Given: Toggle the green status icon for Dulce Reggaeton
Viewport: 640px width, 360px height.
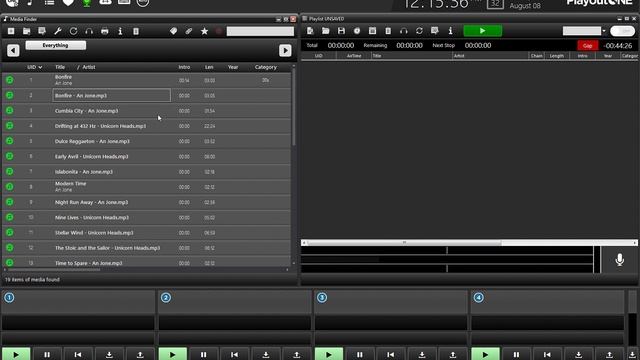Looking at the screenshot, I should (x=10, y=141).
